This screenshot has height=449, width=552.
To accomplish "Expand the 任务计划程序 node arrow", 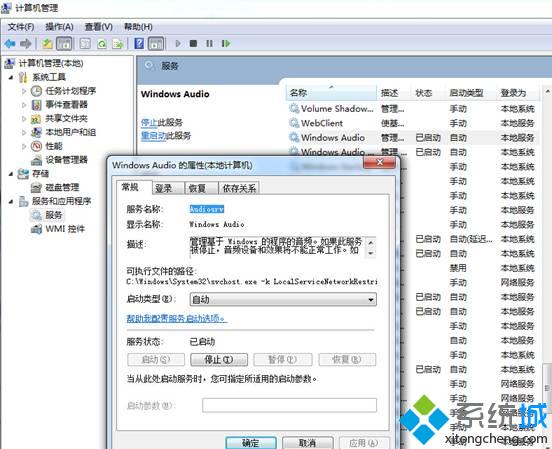I will pos(24,91).
